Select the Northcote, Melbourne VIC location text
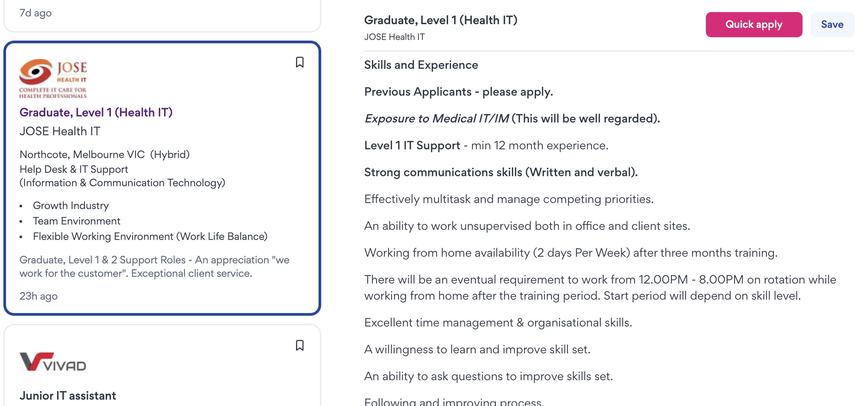This screenshot has height=406, width=868. coord(82,155)
